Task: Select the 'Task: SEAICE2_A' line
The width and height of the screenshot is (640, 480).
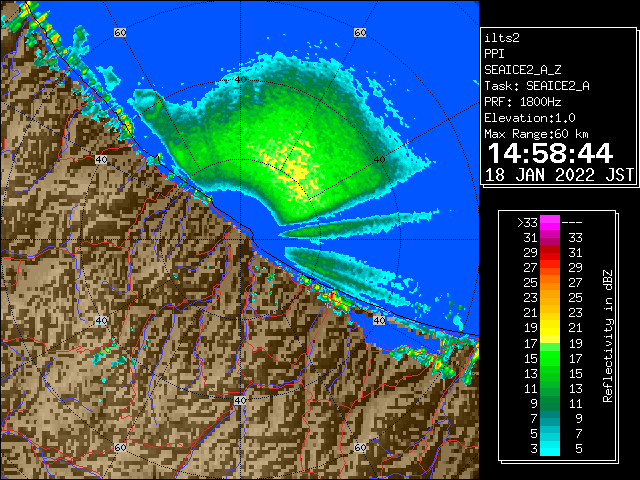Action: point(537,86)
